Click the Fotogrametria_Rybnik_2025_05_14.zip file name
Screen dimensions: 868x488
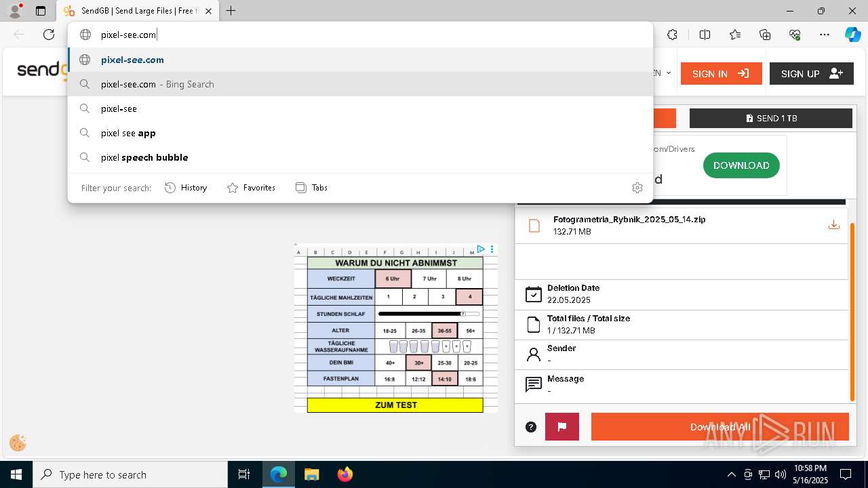coord(629,220)
